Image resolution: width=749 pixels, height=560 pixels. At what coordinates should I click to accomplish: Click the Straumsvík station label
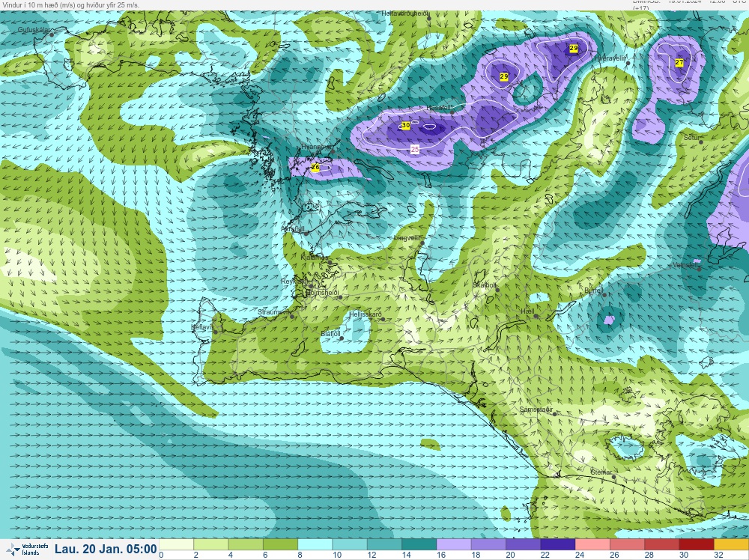point(273,312)
